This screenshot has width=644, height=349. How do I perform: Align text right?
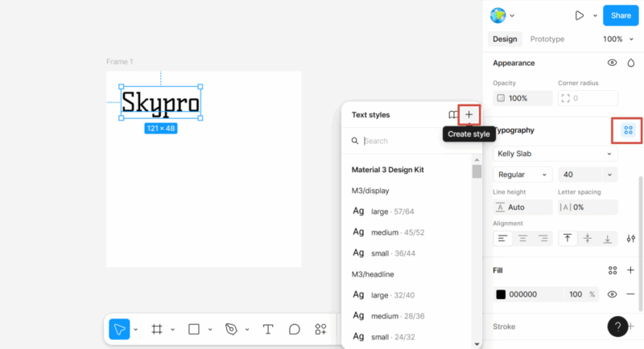pyautogui.click(x=543, y=238)
